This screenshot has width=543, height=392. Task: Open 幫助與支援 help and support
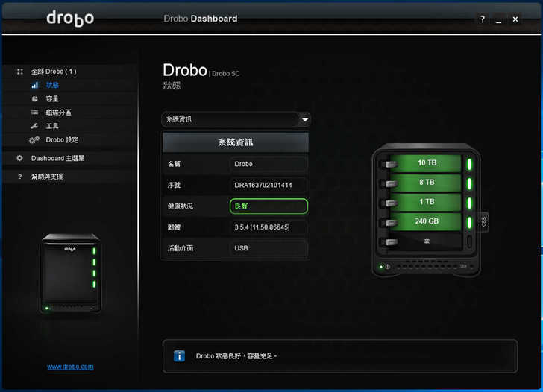pyautogui.click(x=47, y=177)
